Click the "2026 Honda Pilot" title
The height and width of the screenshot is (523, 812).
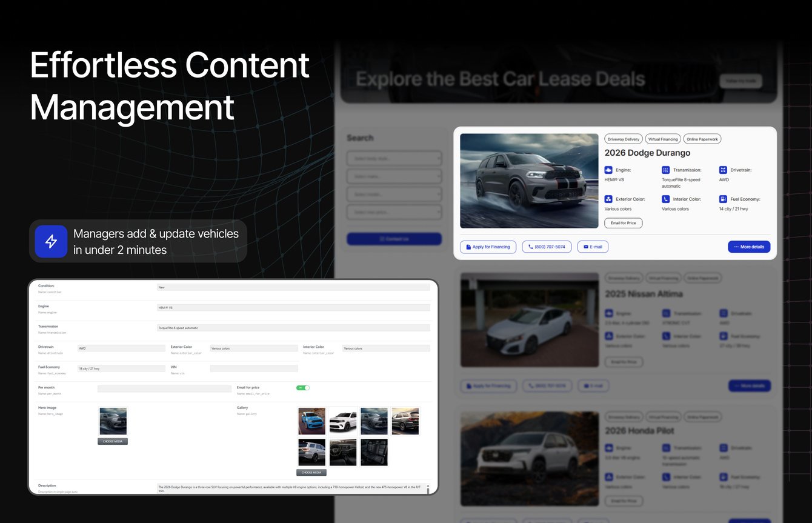640,430
